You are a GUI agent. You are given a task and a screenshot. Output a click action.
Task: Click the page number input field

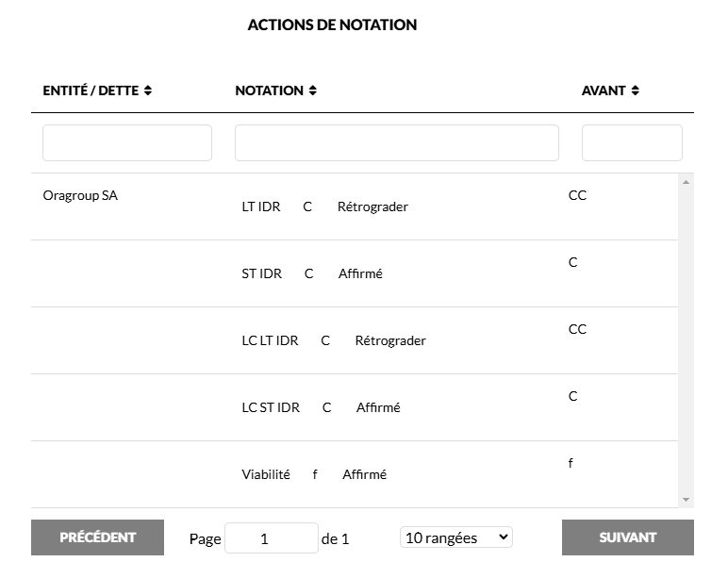[271, 538]
